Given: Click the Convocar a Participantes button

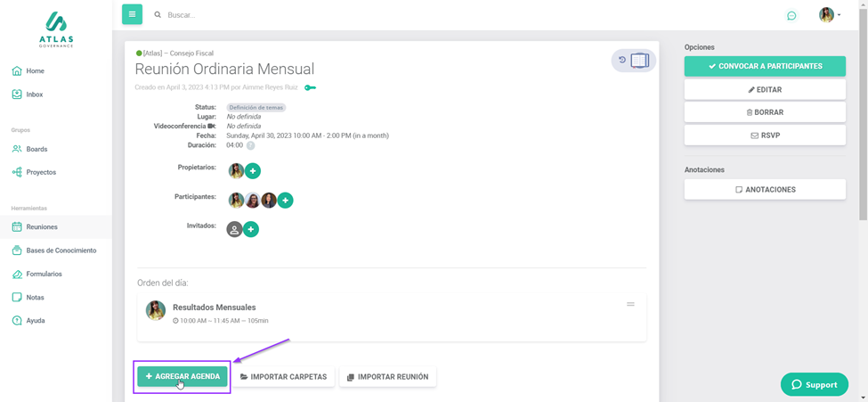Looking at the screenshot, I should click(765, 66).
